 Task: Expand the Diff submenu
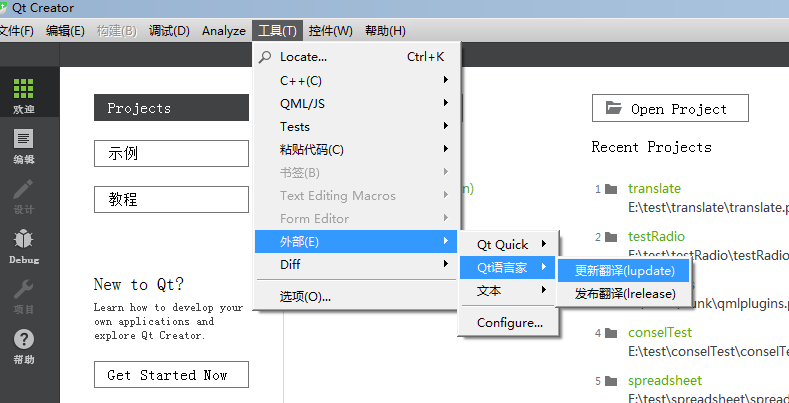357,264
